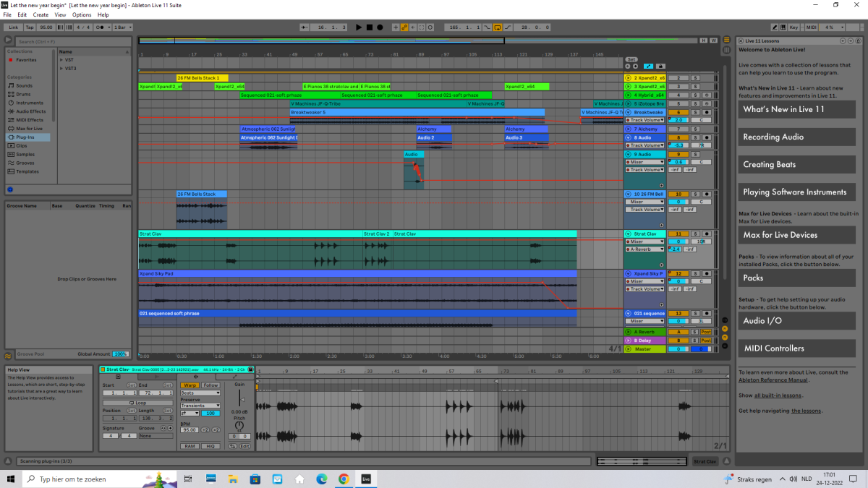Toggle the HiQ button
This screenshot has height=488, width=868.
point(210,446)
